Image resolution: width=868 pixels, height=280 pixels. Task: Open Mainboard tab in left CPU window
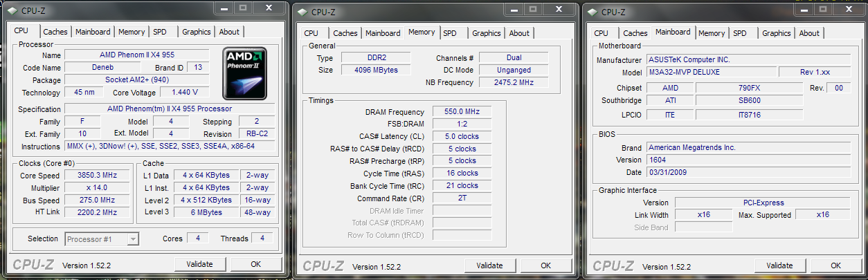tap(93, 32)
